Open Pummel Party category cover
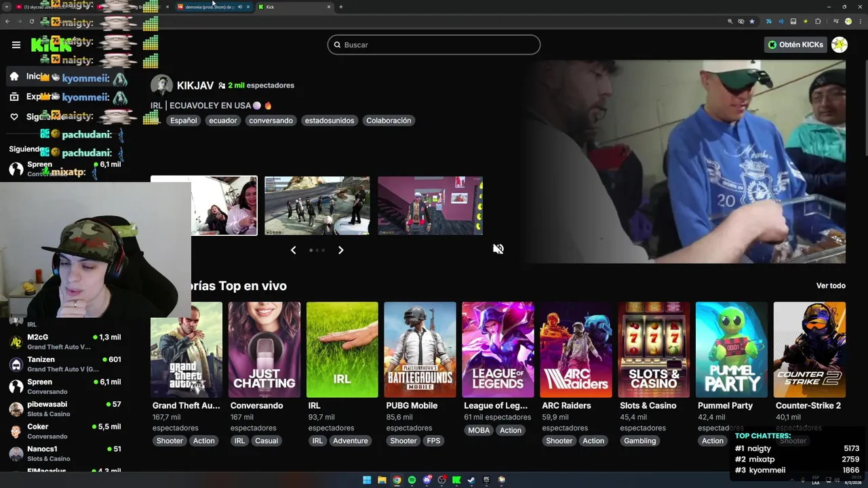868x488 pixels. (732, 350)
